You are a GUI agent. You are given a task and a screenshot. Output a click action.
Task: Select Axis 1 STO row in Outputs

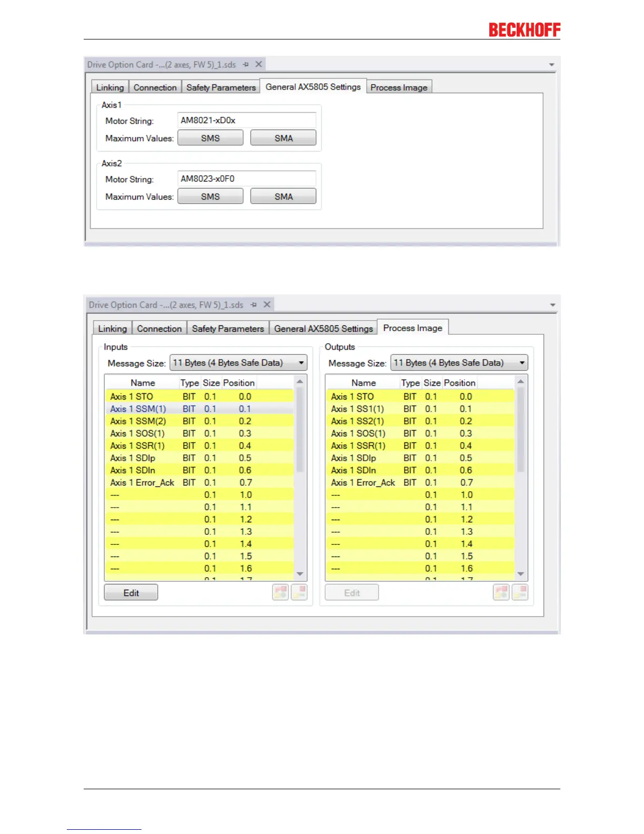(x=420, y=396)
